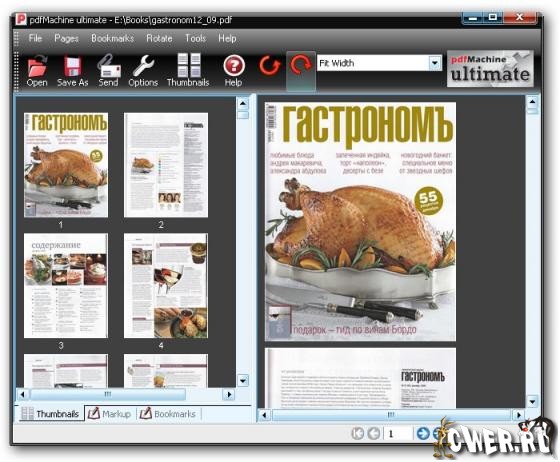Select page 4 thumbnail
Viewport: 560px width, 462px height.
tap(166, 286)
